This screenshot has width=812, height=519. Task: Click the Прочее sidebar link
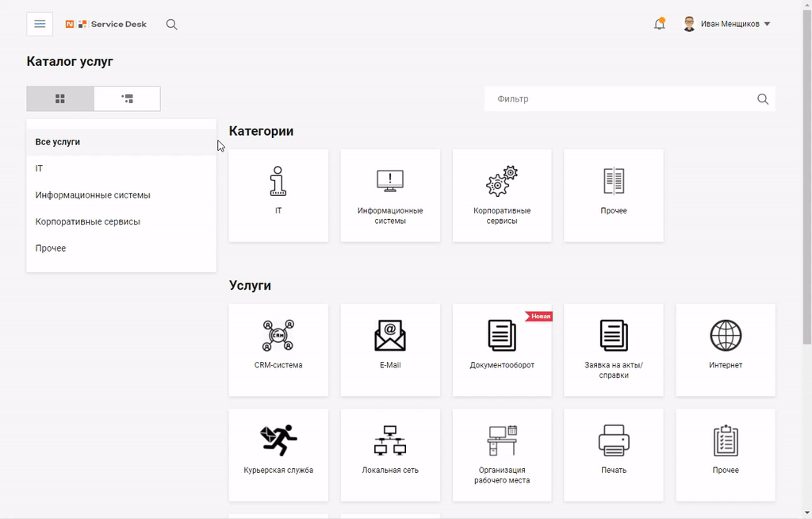point(121,248)
